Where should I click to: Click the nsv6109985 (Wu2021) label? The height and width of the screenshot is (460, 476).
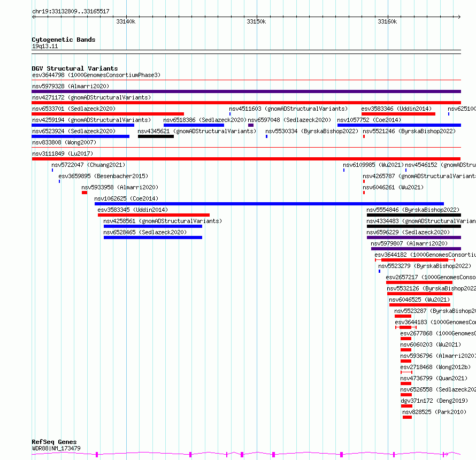[x=373, y=165]
